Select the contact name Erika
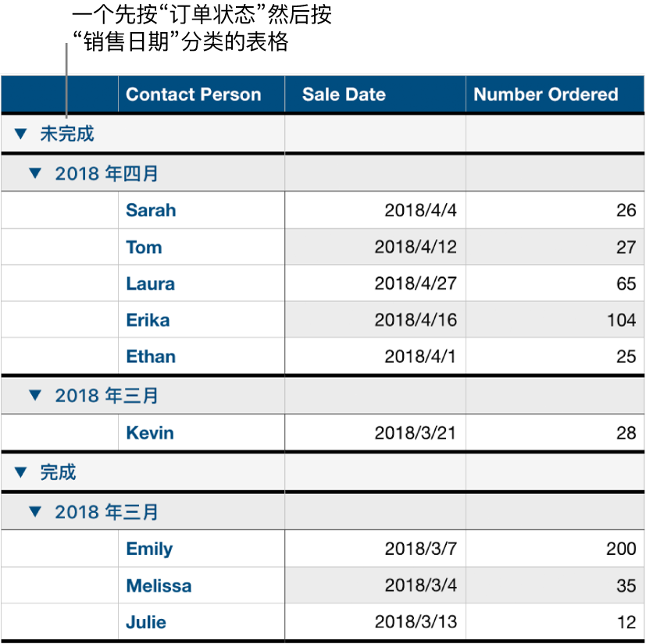 click(148, 320)
